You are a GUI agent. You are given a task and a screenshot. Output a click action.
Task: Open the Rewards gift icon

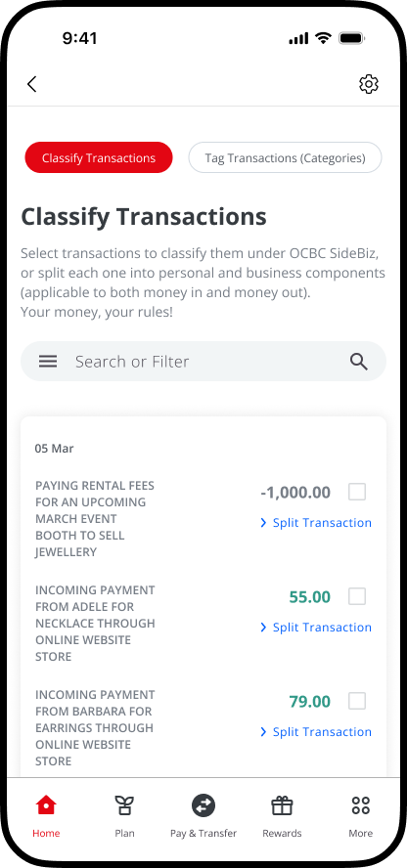[282, 805]
